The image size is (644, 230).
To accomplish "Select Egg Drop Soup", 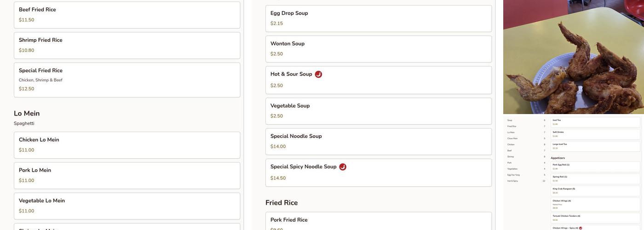I will (378, 18).
